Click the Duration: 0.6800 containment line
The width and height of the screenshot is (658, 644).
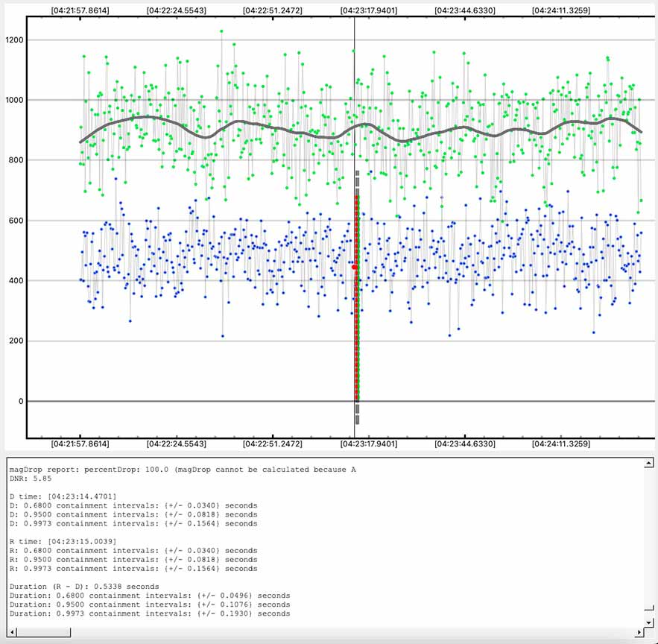[150, 596]
